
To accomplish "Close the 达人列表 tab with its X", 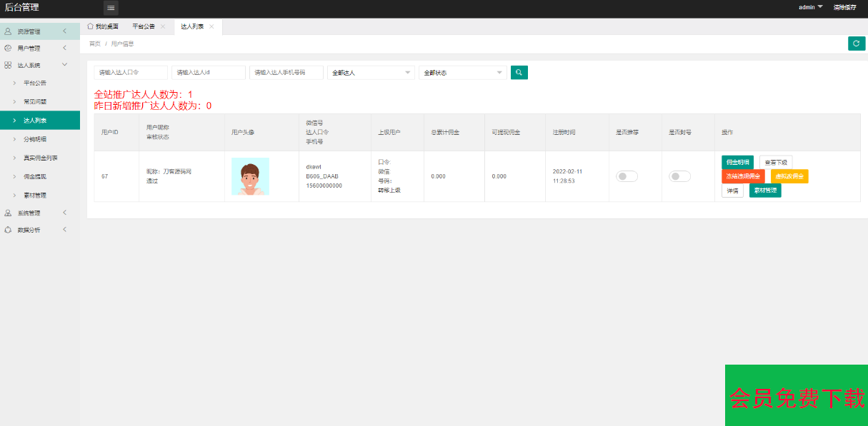I will click(x=211, y=26).
